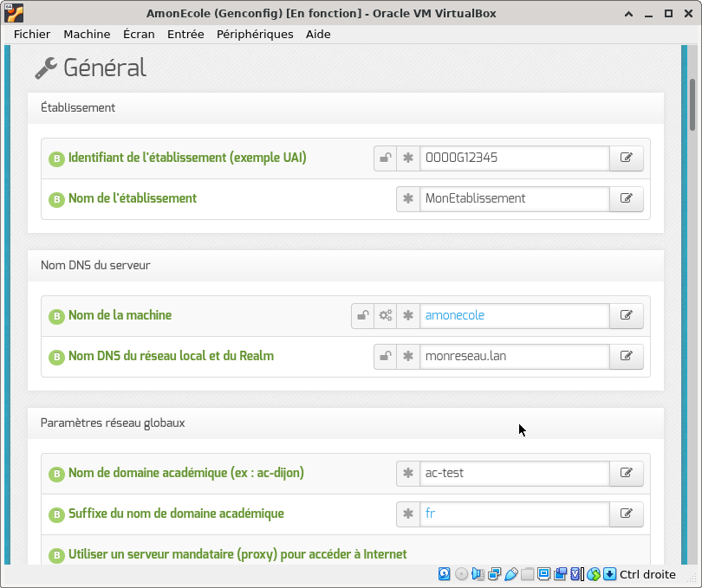The height and width of the screenshot is (588, 702).
Task: Click the B badge beside Nom de l'établissement
Action: point(56,199)
